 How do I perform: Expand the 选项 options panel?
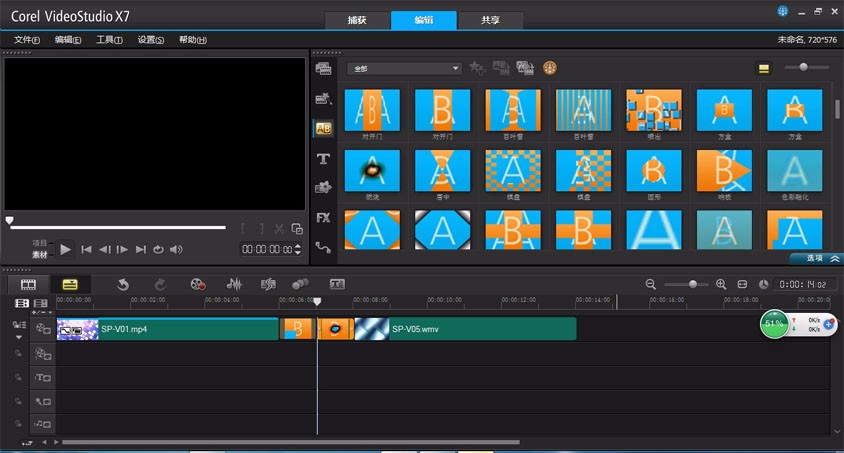(x=817, y=258)
